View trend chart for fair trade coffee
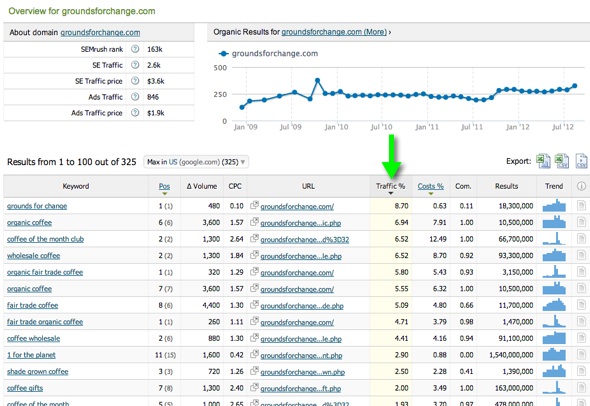Screen dimensions: 590x406 click(x=554, y=305)
